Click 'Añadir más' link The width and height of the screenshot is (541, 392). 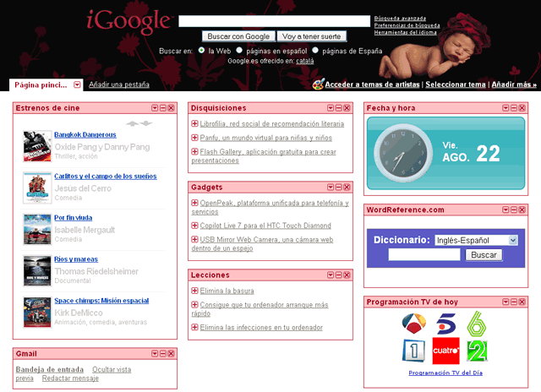(514, 84)
